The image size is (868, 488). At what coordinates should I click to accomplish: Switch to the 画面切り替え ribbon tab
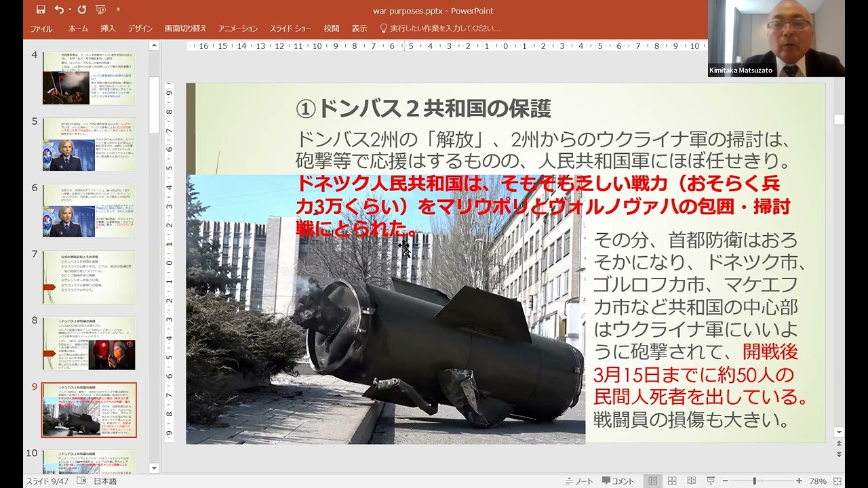185,28
